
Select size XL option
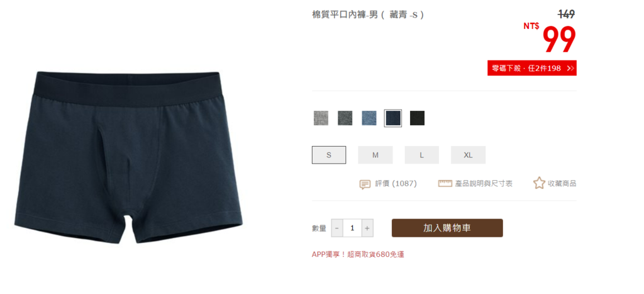(468, 155)
